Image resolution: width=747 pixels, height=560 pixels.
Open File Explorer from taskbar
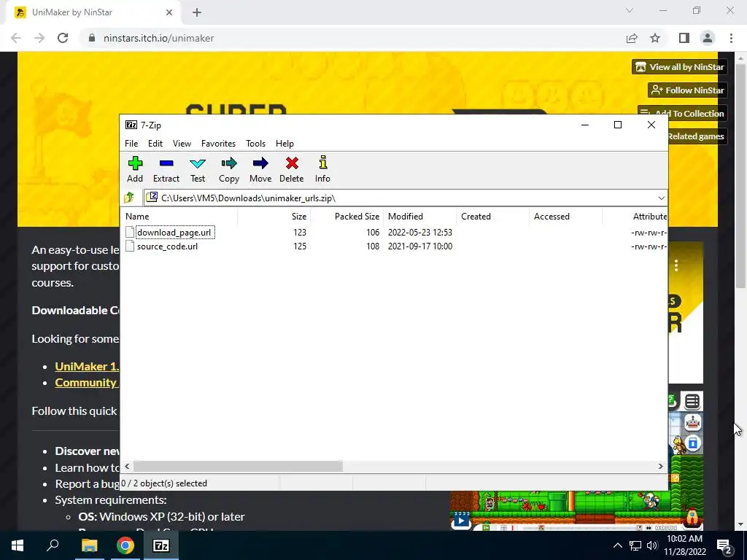pos(89,545)
